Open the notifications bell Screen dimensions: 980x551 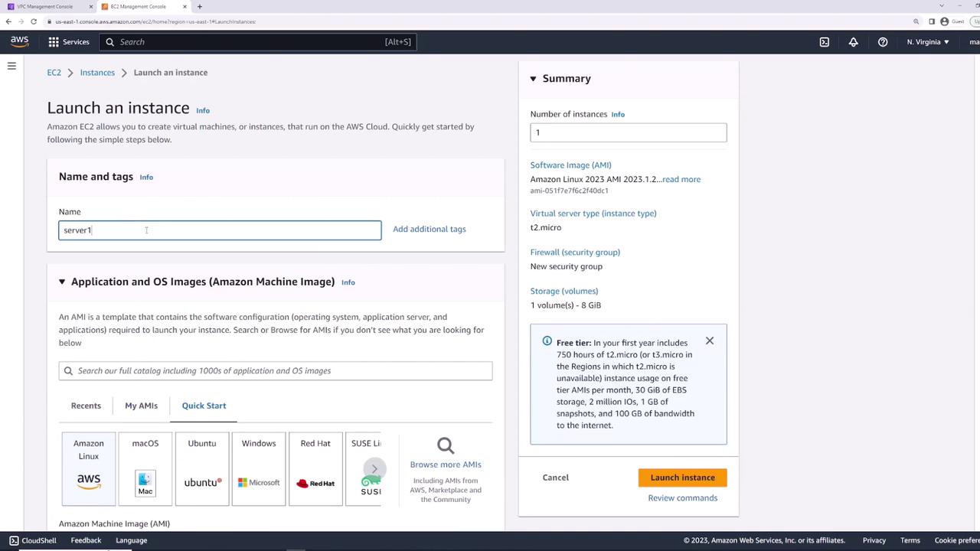coord(854,42)
